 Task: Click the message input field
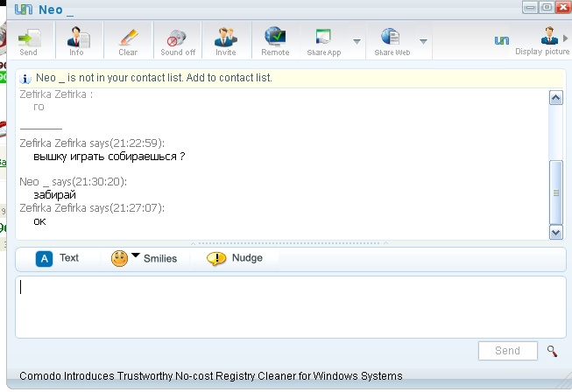tap(290, 307)
